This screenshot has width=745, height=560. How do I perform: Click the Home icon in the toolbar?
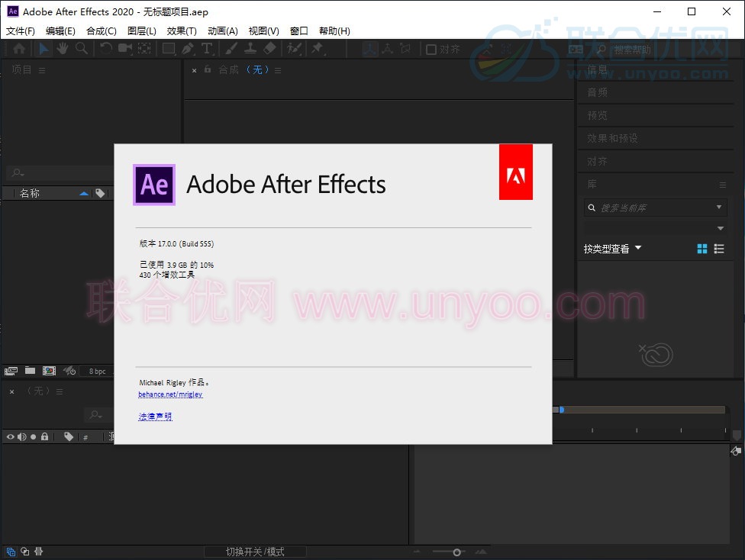click(x=19, y=49)
